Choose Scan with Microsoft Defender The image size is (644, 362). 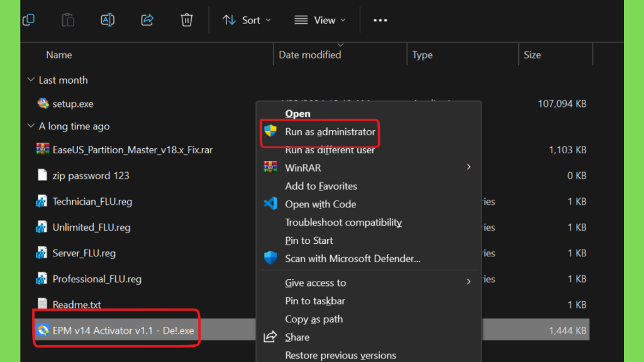coord(353,258)
